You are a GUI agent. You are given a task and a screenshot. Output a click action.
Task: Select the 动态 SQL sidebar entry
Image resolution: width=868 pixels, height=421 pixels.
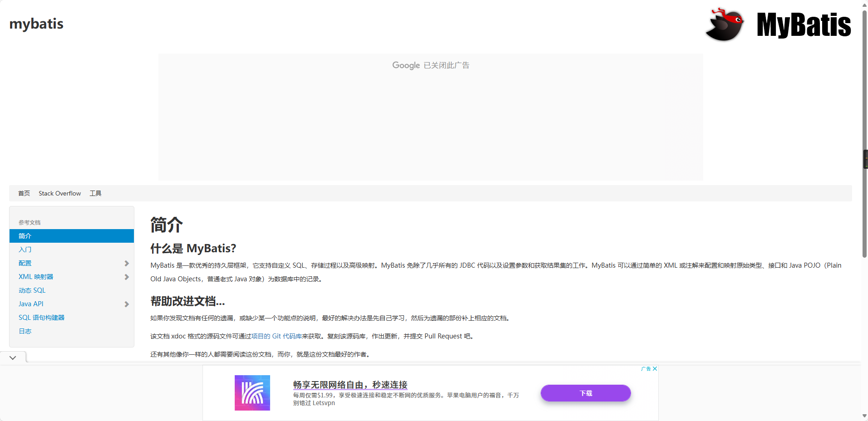click(x=32, y=290)
